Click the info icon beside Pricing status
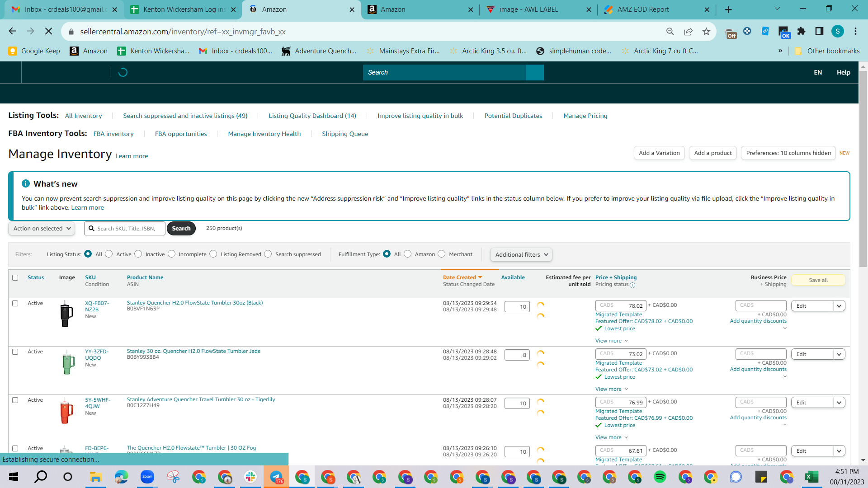The width and height of the screenshot is (868, 488). [632, 285]
